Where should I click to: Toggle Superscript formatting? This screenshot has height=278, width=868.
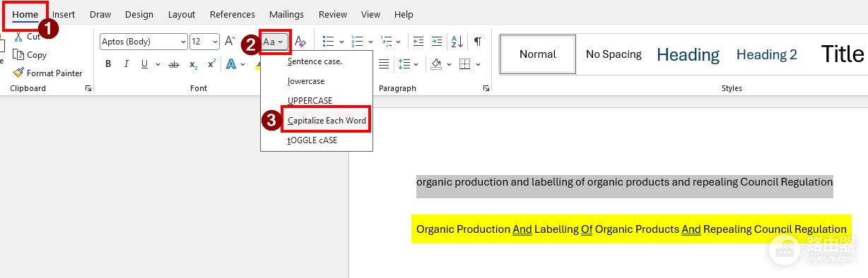coord(211,64)
